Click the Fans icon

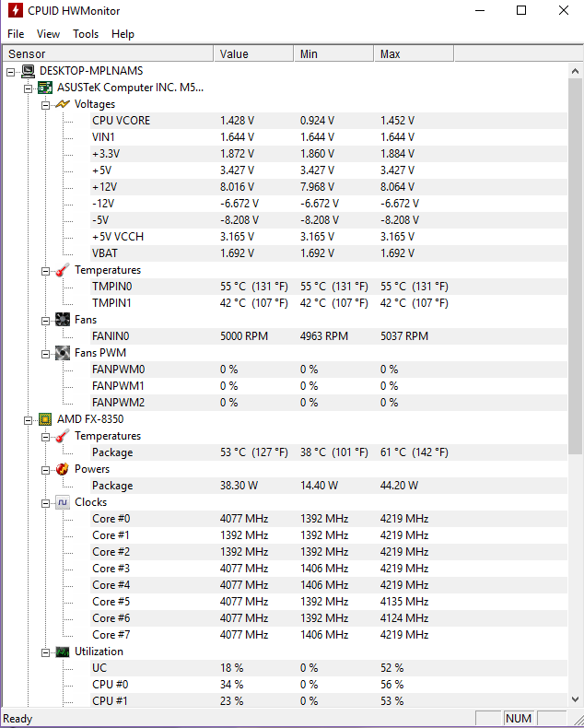pyautogui.click(x=63, y=320)
